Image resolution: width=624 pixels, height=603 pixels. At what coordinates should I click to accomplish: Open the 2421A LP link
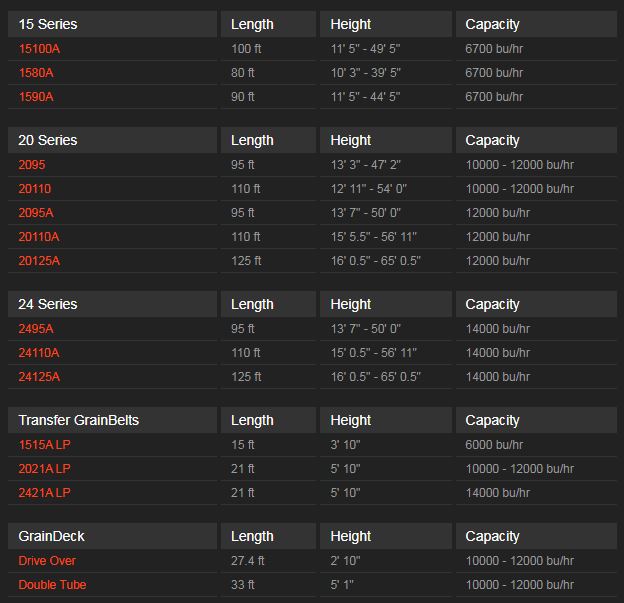click(44, 493)
